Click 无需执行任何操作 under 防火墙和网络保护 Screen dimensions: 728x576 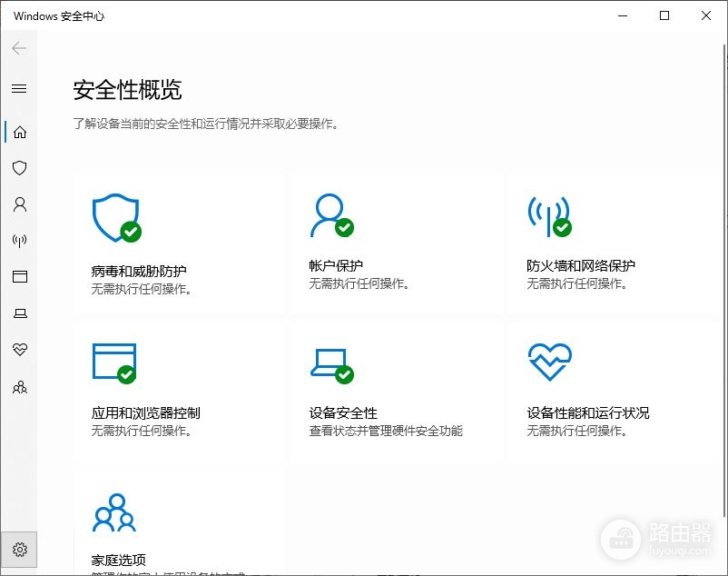(576, 283)
